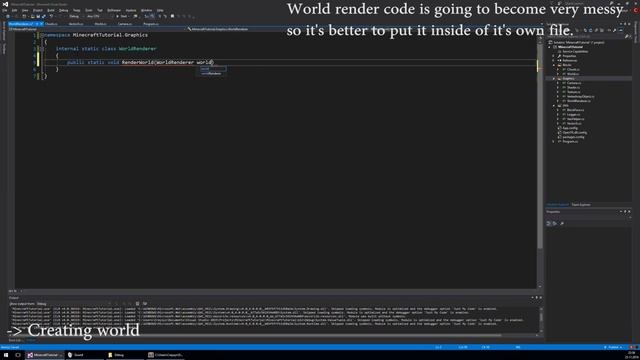Open the Help menu
The width and height of the screenshot is (640, 360).
click(160, 10)
